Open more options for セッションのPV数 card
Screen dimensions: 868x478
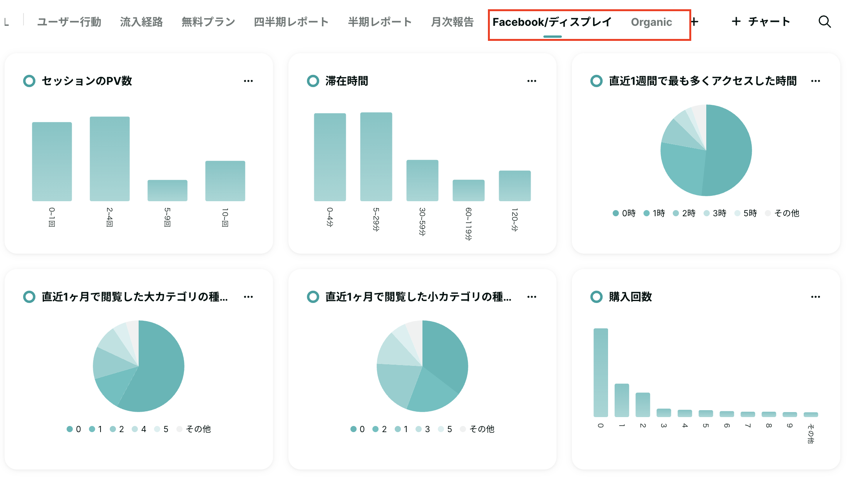tap(248, 81)
